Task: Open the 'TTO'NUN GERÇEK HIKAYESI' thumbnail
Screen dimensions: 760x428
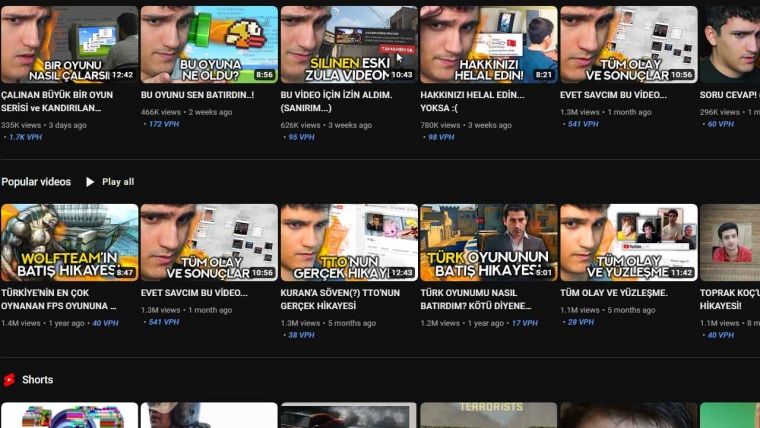Action: pyautogui.click(x=349, y=242)
